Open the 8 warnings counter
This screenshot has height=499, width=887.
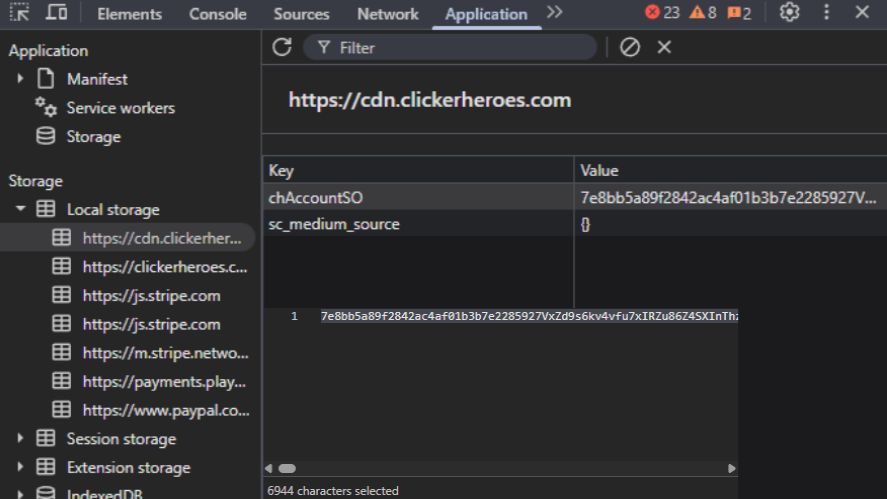coord(703,12)
